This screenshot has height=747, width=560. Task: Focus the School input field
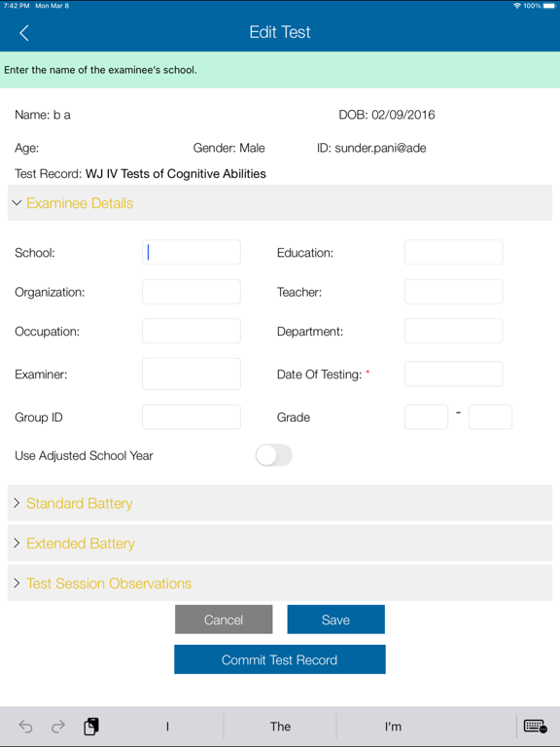[192, 252]
